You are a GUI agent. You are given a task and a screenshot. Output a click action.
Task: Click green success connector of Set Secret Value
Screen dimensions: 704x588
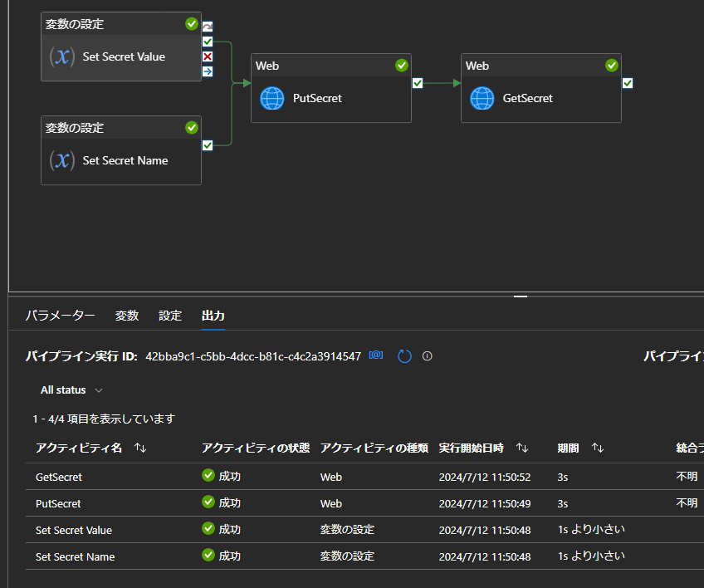click(x=208, y=42)
